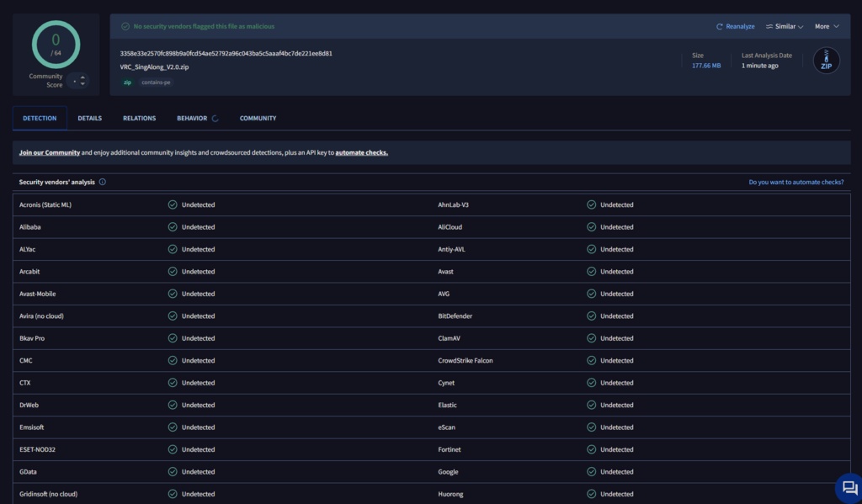Click checkmark icon in CrowdStrike Falcon row
This screenshot has height=504, width=862.
pyautogui.click(x=591, y=361)
